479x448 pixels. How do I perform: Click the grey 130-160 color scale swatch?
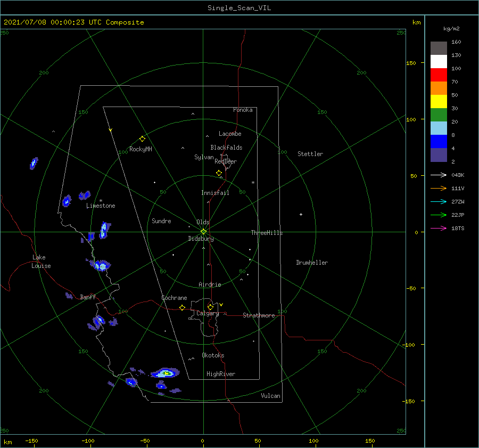click(x=439, y=48)
